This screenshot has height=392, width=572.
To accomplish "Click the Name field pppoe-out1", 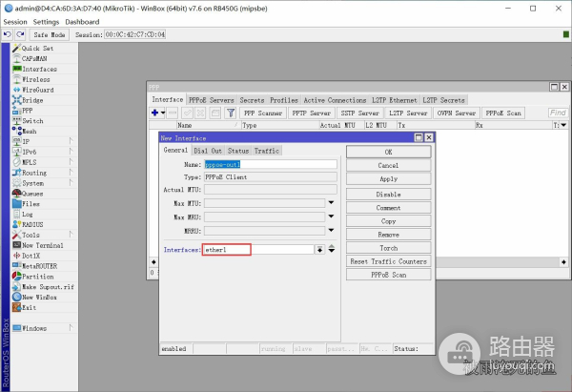I will pyautogui.click(x=271, y=165).
